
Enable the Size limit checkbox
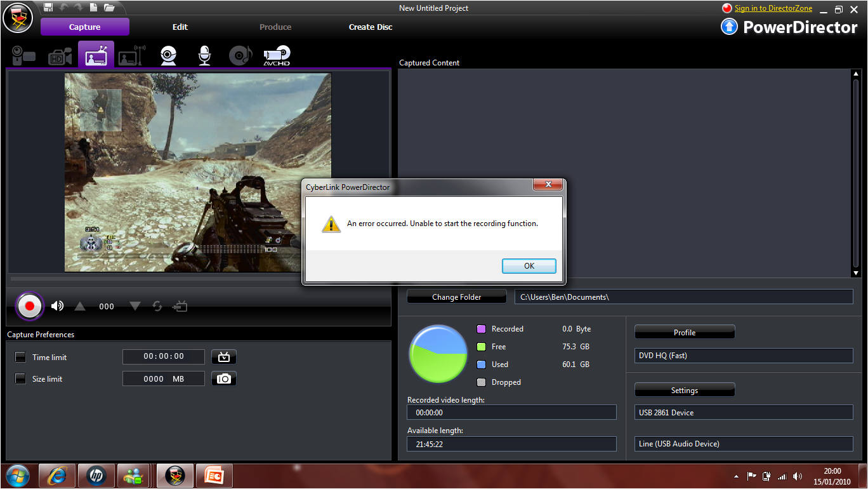click(x=20, y=378)
